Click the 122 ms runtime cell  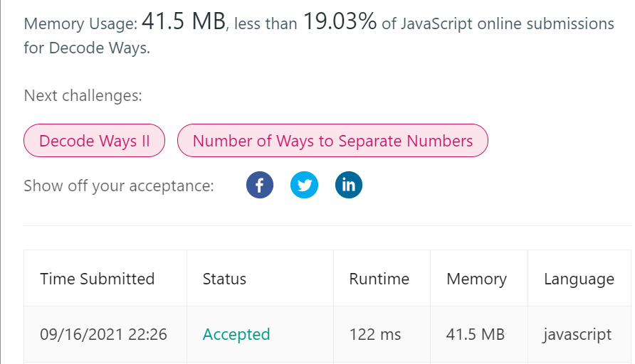[x=374, y=334]
